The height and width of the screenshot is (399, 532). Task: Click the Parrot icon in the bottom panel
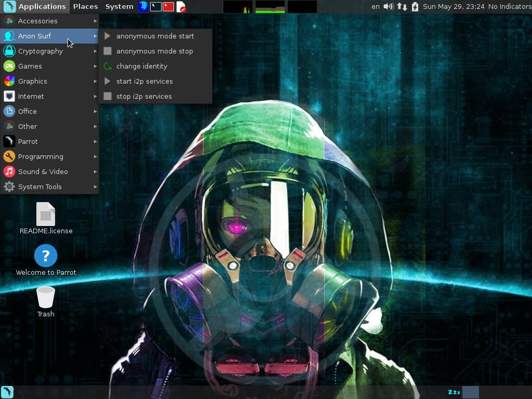point(7,392)
